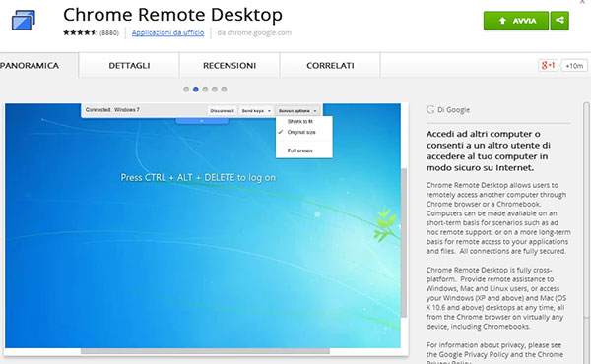Click the Disconnect button in the screenshot

[222, 110]
